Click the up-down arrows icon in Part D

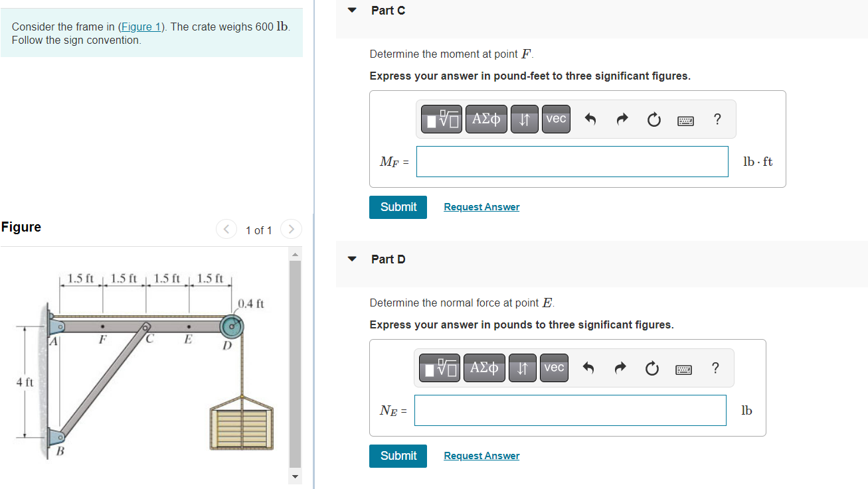[522, 368]
